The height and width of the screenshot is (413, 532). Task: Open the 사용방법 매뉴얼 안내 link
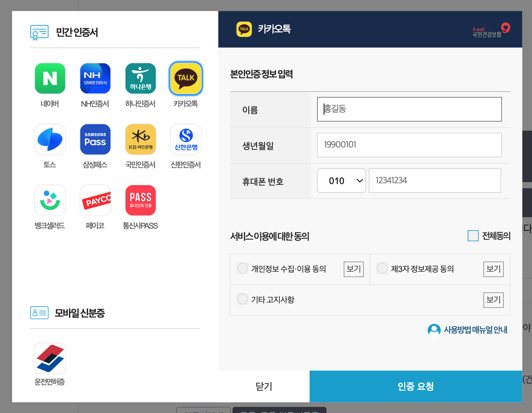pos(475,330)
